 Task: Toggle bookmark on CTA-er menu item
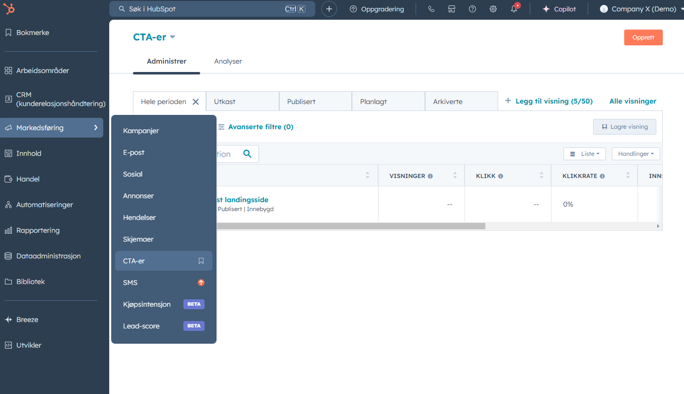(201, 261)
